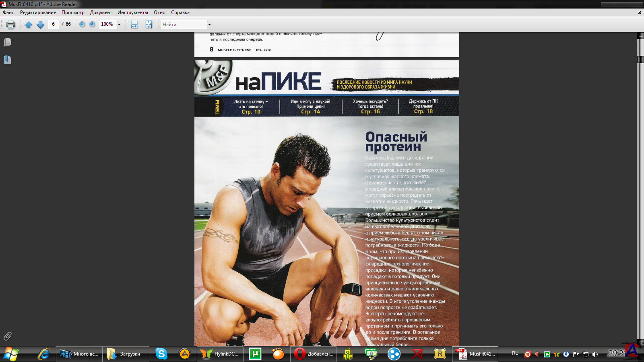This screenshot has width=644, height=362.
Task: Go to next page with down arrow
Action: pos(41,25)
